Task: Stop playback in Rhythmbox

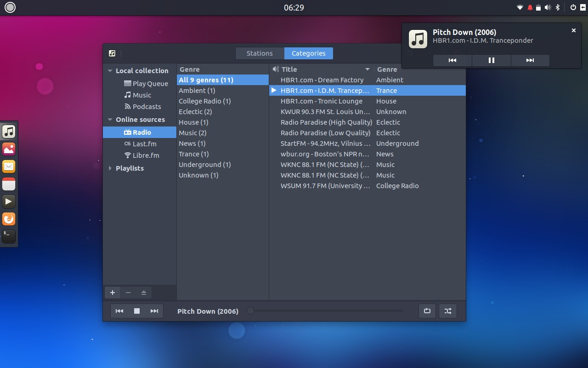Action: pyautogui.click(x=137, y=311)
